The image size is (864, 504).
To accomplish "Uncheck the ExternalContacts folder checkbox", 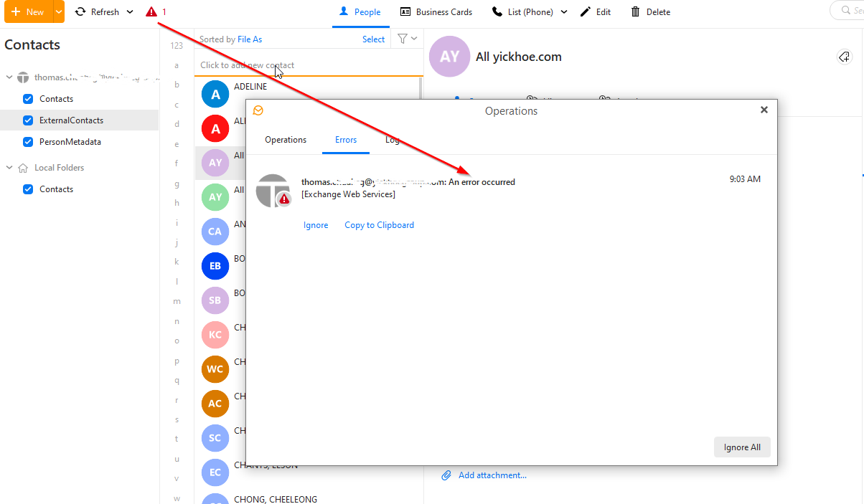I will (x=28, y=120).
